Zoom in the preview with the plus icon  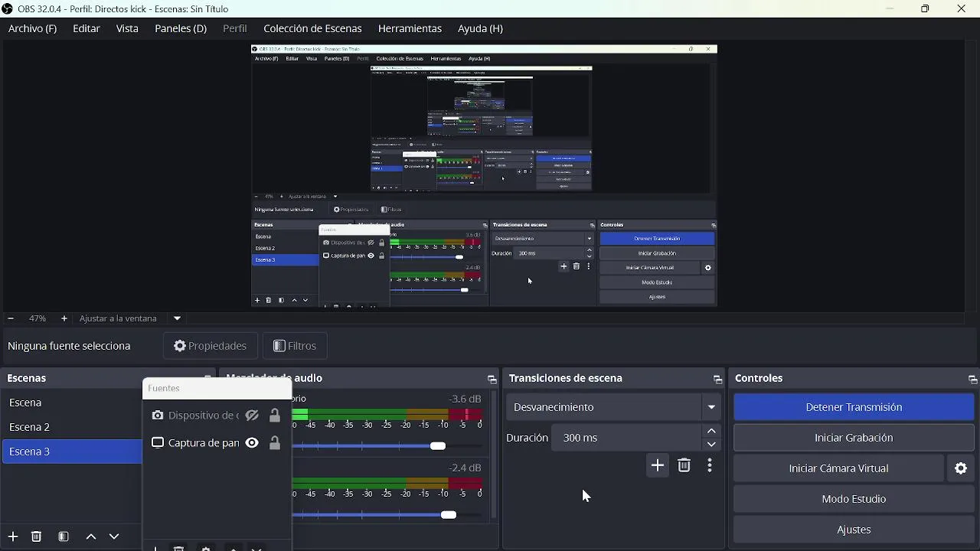tap(64, 318)
